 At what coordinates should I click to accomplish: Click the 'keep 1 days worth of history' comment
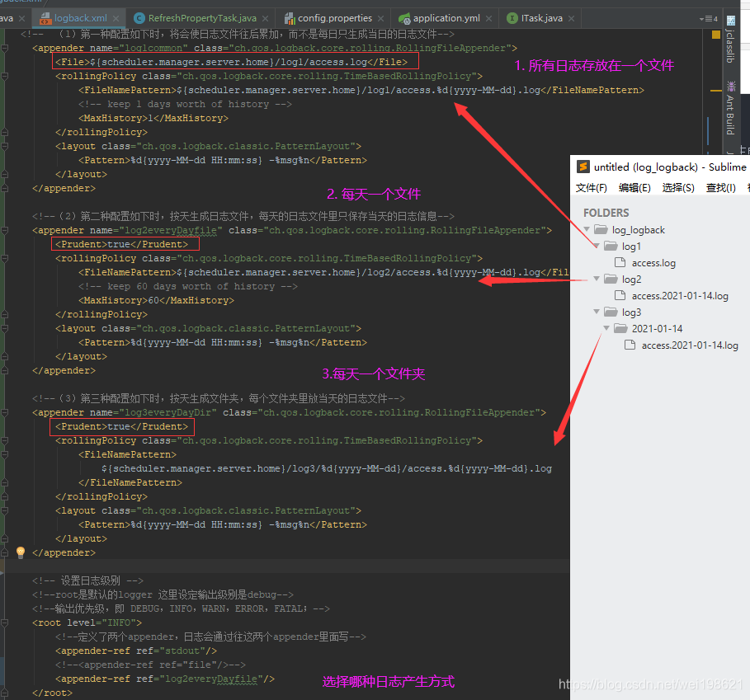(185, 104)
